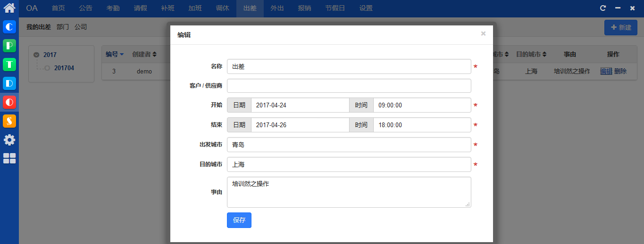Click the 保存 button
Viewport: 644px width, 244px height.
[239, 220]
